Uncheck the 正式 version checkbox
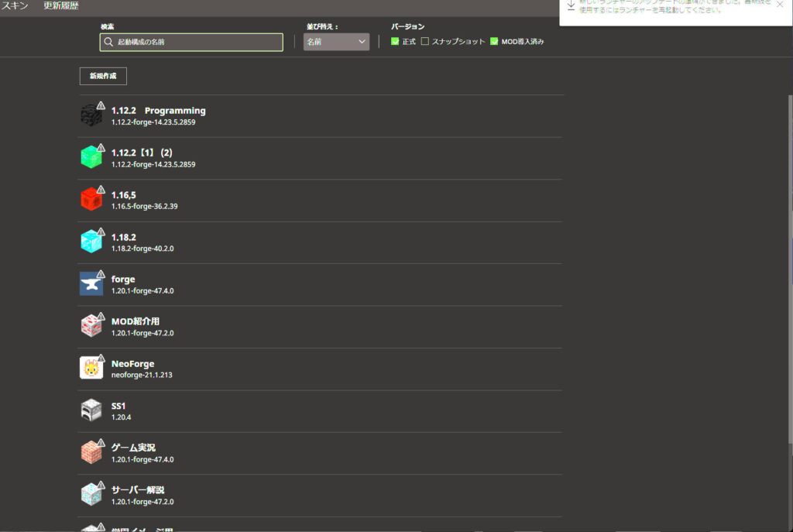 [395, 42]
